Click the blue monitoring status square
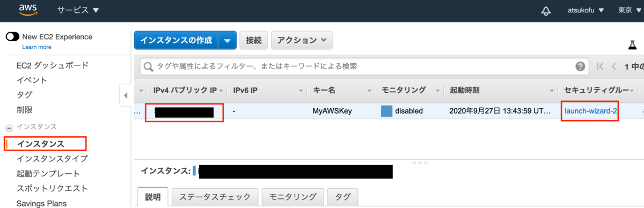644x208 pixels. pyautogui.click(x=387, y=111)
